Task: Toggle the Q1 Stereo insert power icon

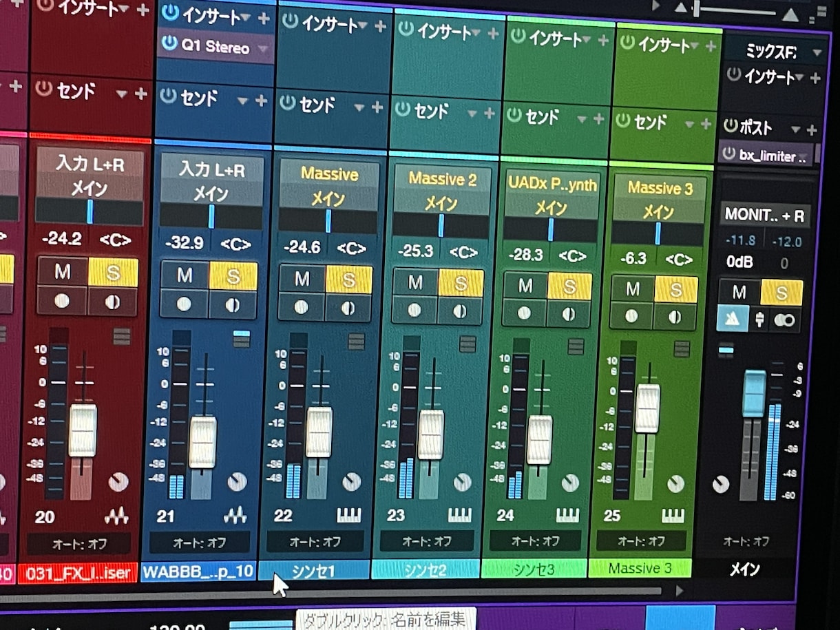Action: pyautogui.click(x=169, y=43)
